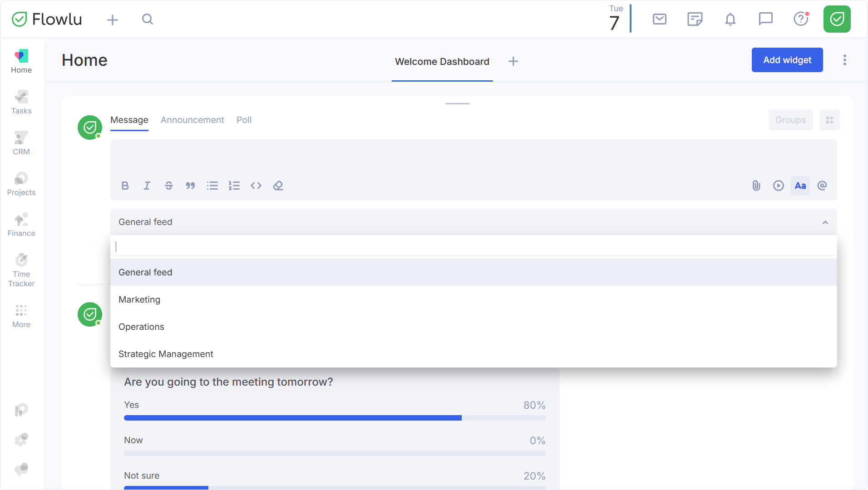Image resolution: width=868 pixels, height=490 pixels.
Task: Open the mail inbox icon
Action: point(660,19)
